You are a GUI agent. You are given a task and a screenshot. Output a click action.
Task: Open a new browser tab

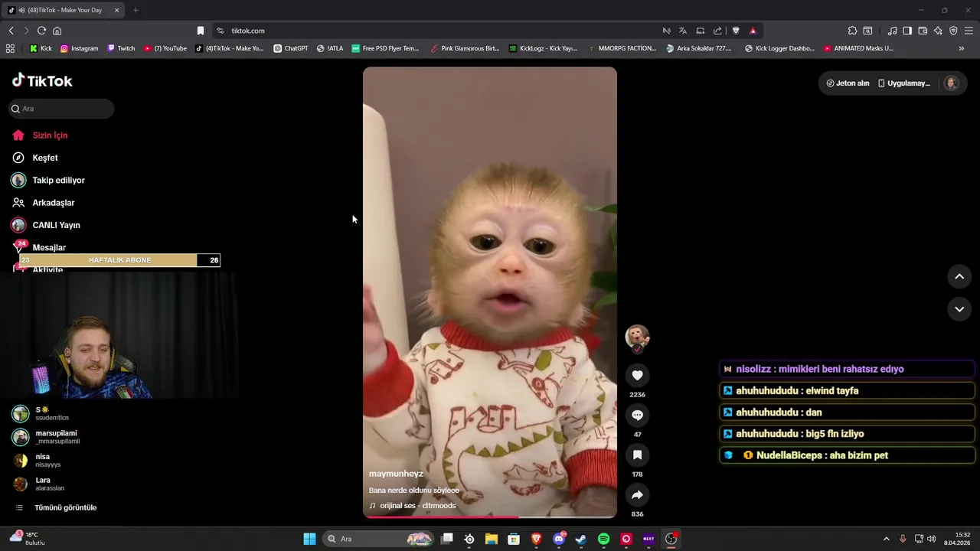click(x=136, y=10)
